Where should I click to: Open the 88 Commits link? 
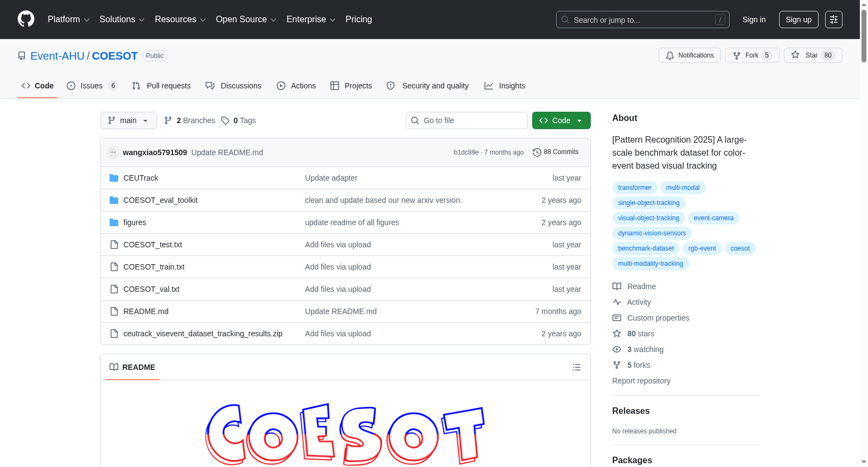pyautogui.click(x=556, y=152)
